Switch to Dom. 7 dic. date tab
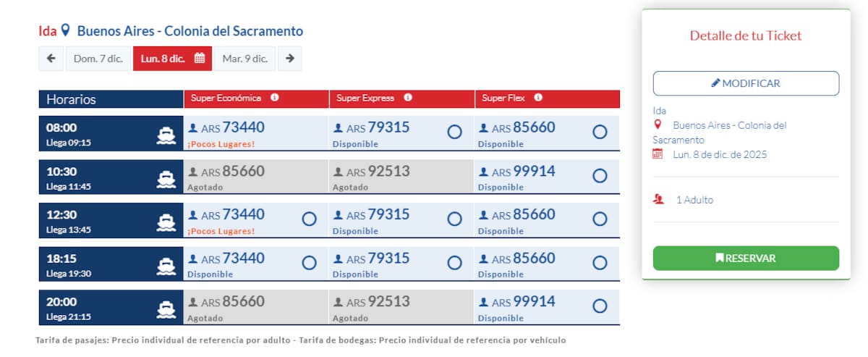Screen dimensions: 868x357 point(98,59)
